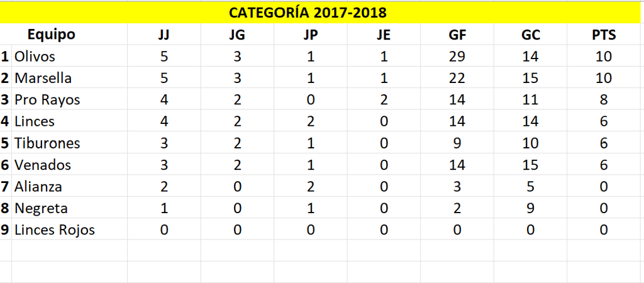
Task: Click Olivos goals-for value 29
Action: tap(457, 56)
